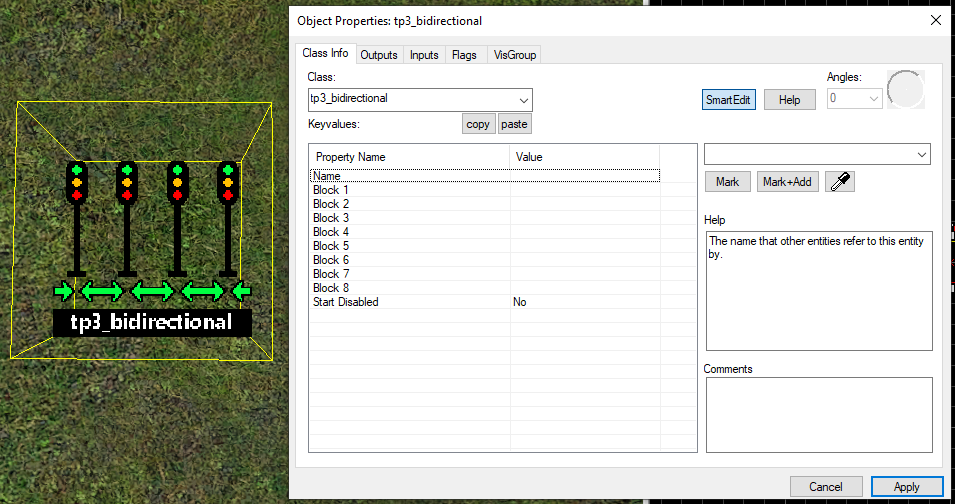Select the Name property row
The image size is (955, 504).
coord(485,176)
